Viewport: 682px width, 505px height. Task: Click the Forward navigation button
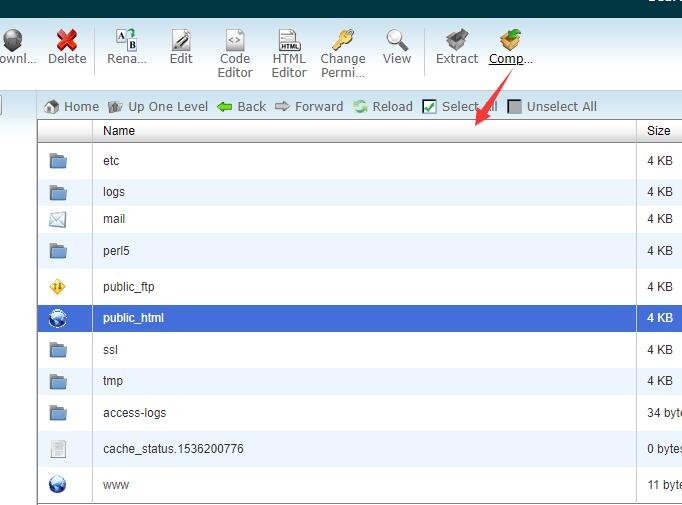(309, 107)
